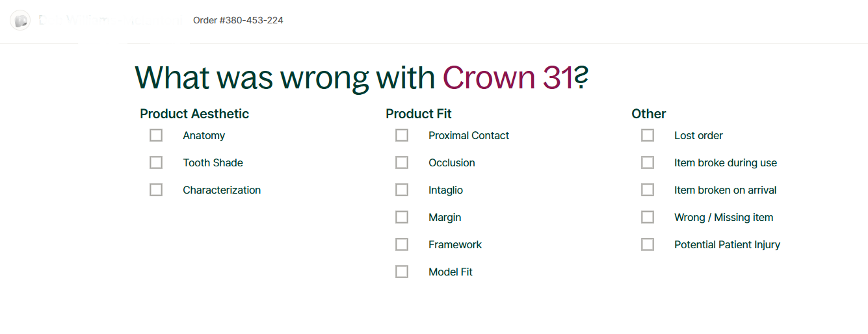The image size is (868, 334).
Task: Tick the Tooth Shade checkbox
Action: [x=156, y=162]
